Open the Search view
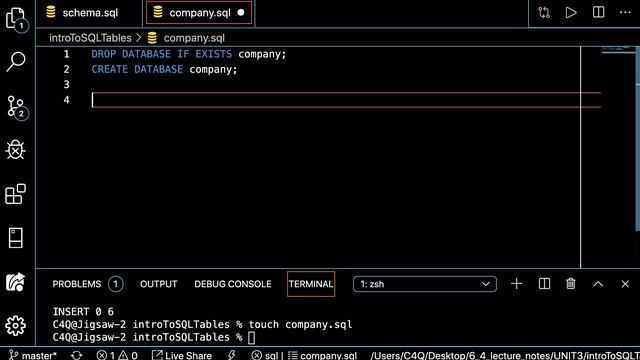Screen dimensions: 640x360 tap(16, 62)
